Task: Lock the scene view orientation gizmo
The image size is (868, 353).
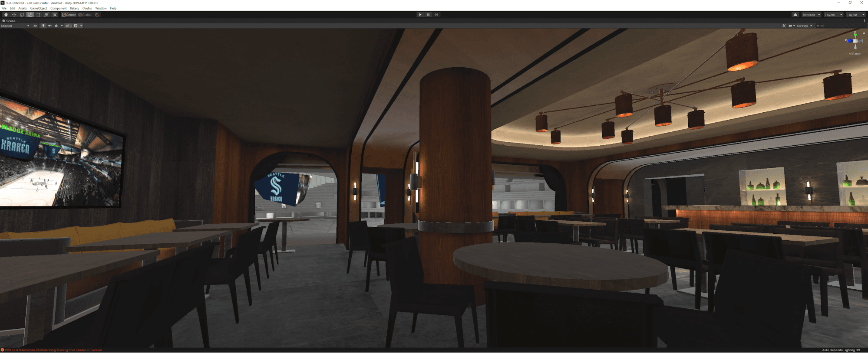Action: (864, 33)
